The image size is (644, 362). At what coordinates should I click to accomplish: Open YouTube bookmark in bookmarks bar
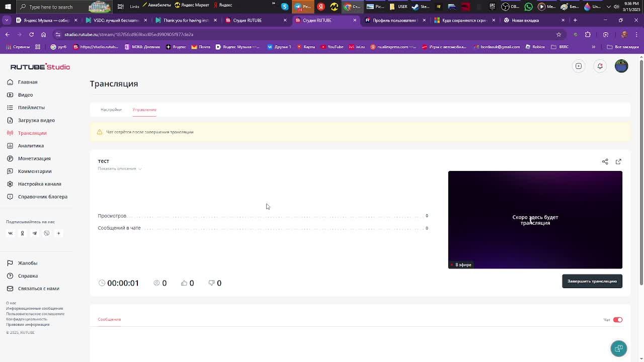click(332, 47)
